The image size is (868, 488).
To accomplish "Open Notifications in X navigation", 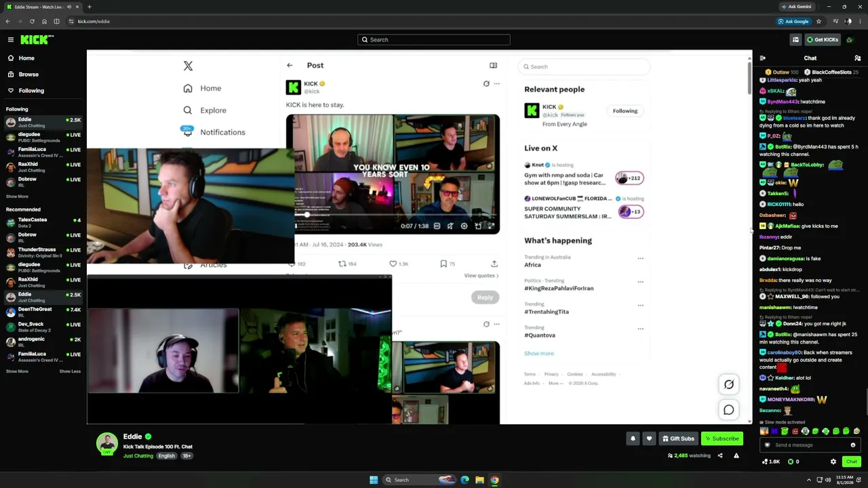I will point(214,132).
